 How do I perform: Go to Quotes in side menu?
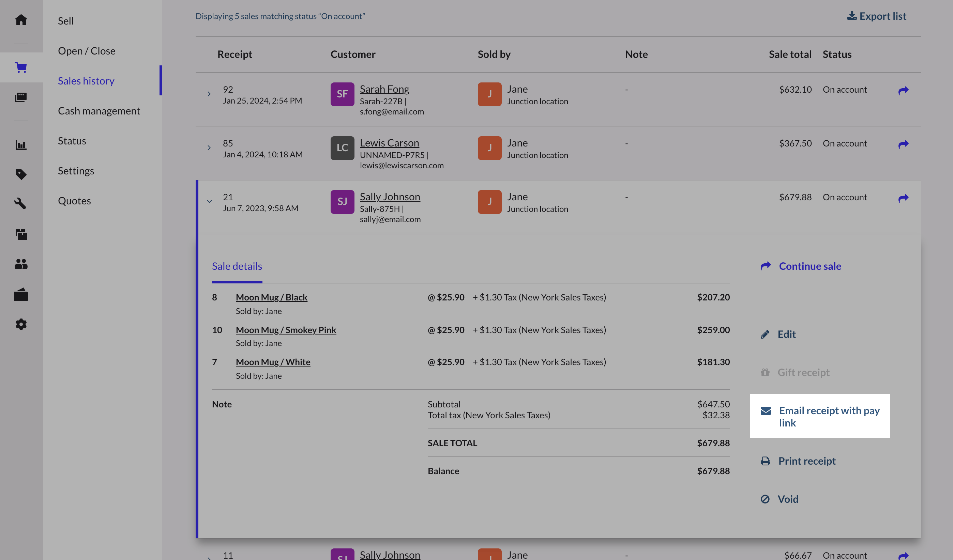74,201
